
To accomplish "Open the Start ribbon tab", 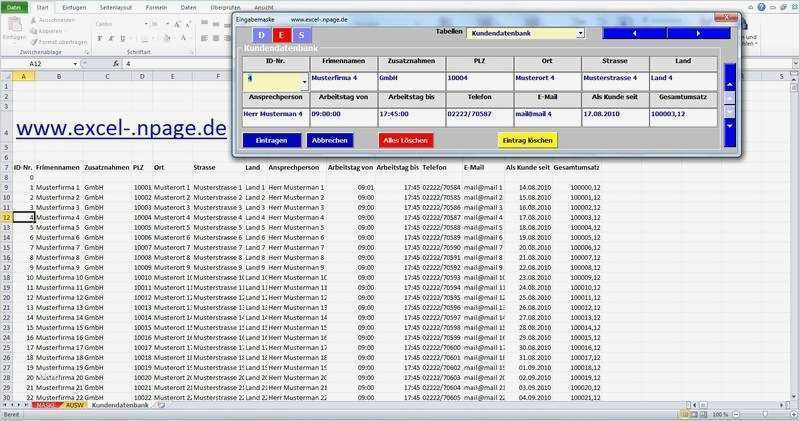I will pos(42,8).
